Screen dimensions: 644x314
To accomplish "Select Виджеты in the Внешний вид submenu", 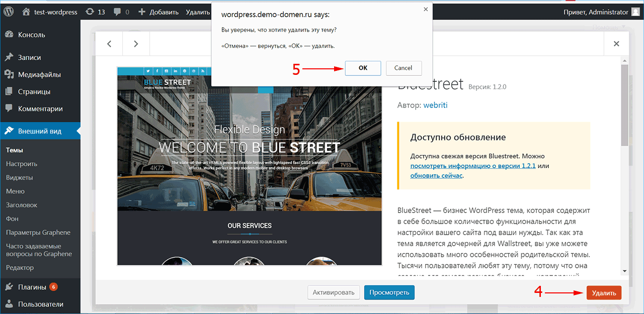I will [20, 177].
